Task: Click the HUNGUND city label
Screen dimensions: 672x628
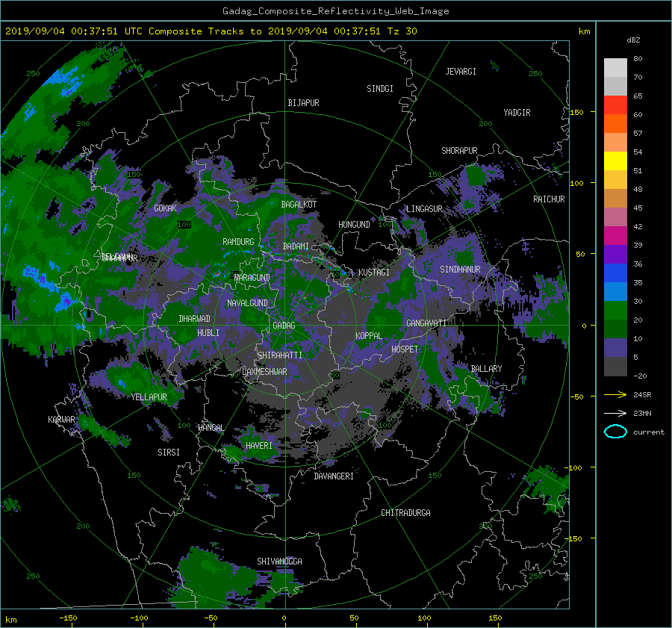Action: coord(354,225)
